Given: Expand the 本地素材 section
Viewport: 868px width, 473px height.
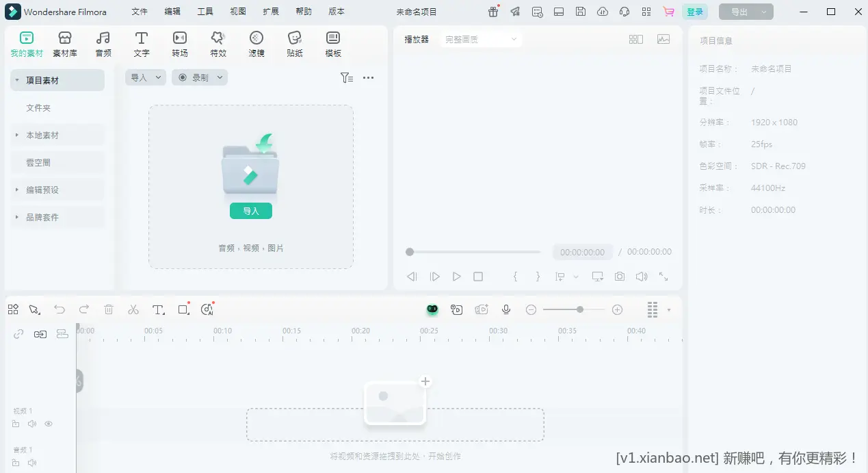Looking at the screenshot, I should click(15, 135).
